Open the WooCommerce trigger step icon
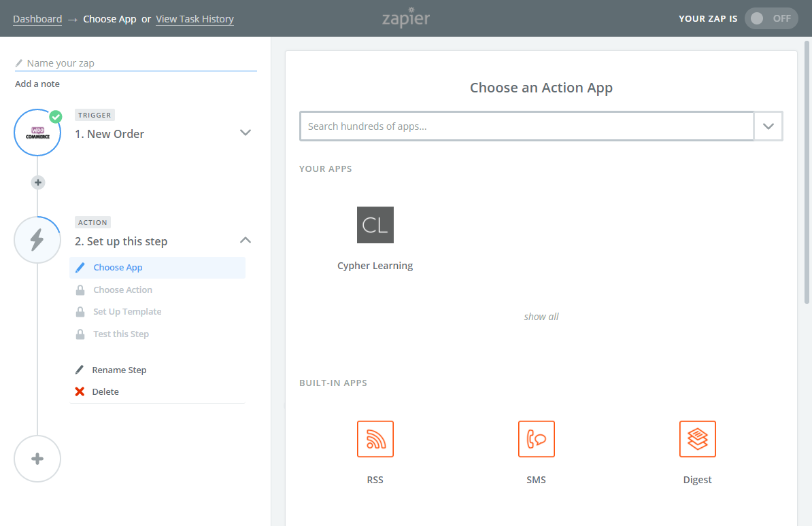Screen dimensions: 812x526 [x=37, y=133]
